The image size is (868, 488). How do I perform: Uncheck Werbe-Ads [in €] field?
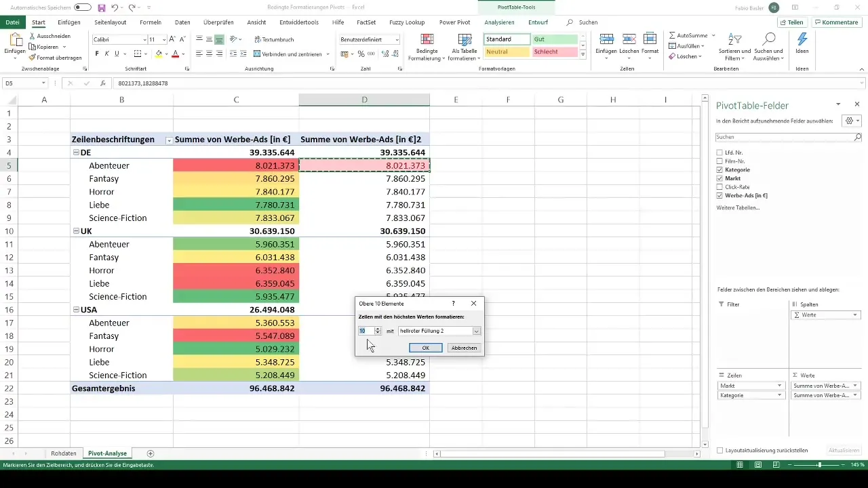click(x=719, y=195)
